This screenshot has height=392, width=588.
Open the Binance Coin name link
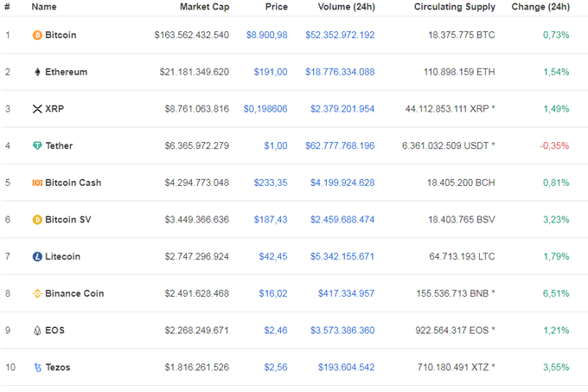[74, 293]
